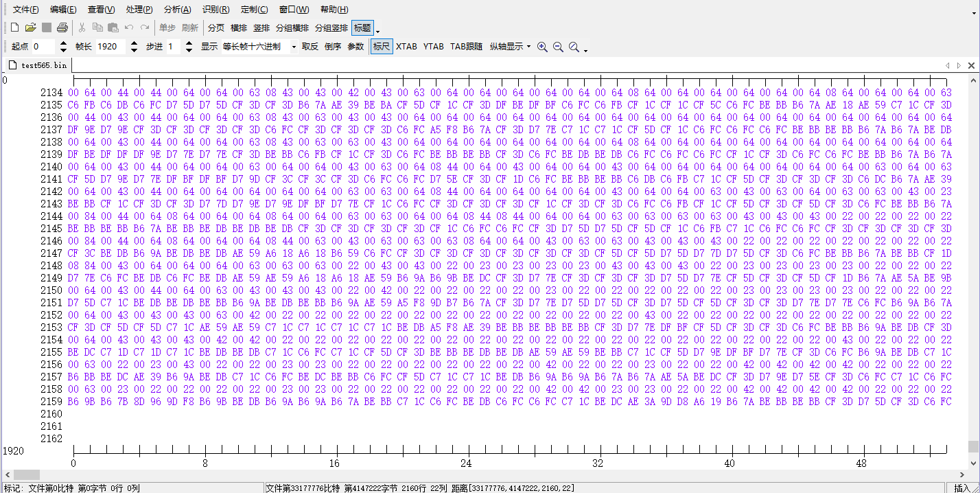The width and height of the screenshot is (980, 493).
Task: Click the 刷新 refresh button
Action: 190,28
